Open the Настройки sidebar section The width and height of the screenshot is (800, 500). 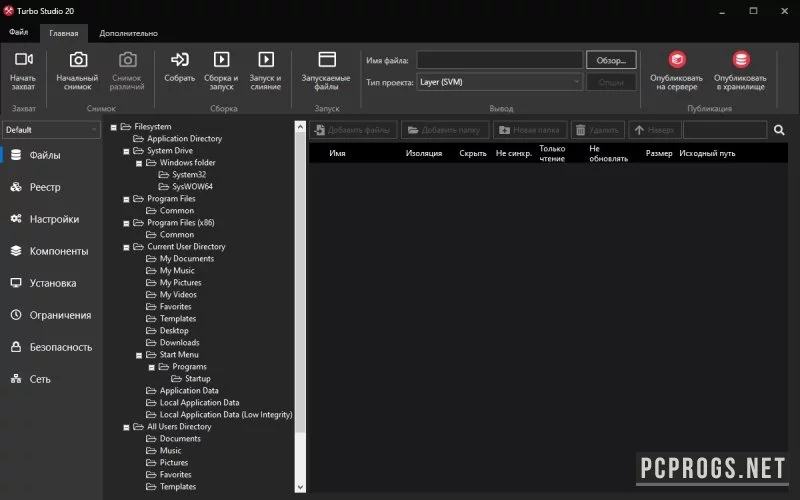tap(51, 219)
